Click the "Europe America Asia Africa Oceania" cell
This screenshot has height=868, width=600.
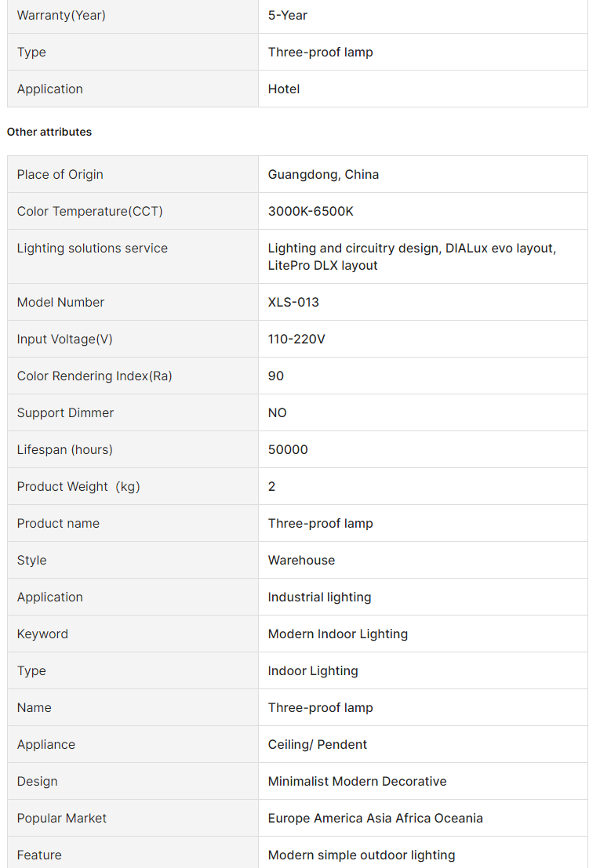tap(375, 818)
